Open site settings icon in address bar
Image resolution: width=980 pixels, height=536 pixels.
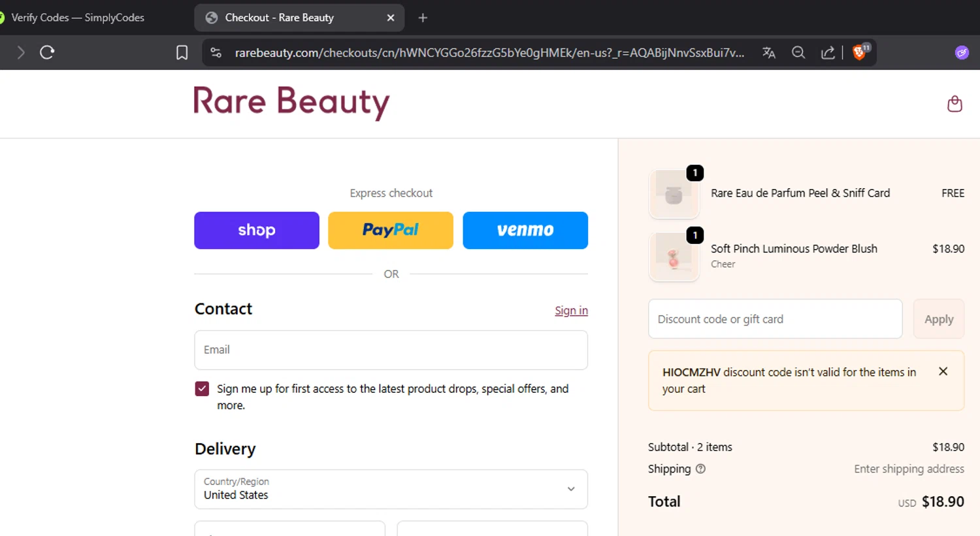coord(216,53)
